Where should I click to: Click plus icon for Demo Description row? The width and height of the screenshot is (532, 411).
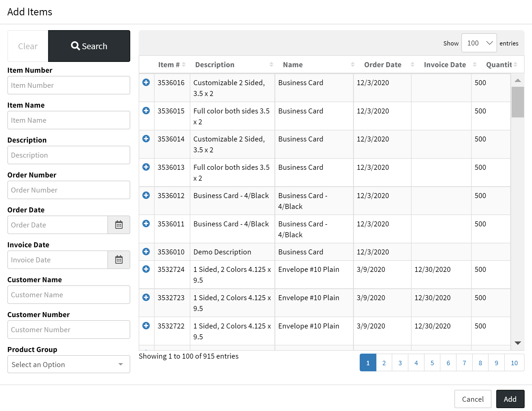click(x=146, y=252)
